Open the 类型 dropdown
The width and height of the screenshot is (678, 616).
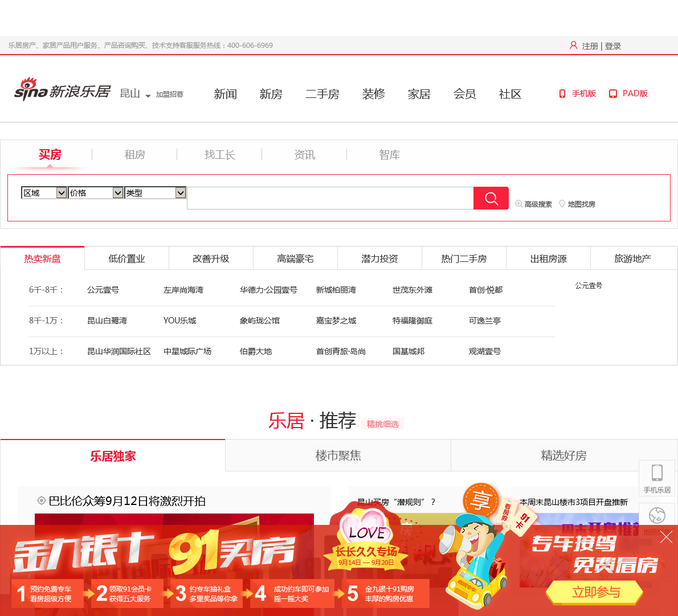155,192
